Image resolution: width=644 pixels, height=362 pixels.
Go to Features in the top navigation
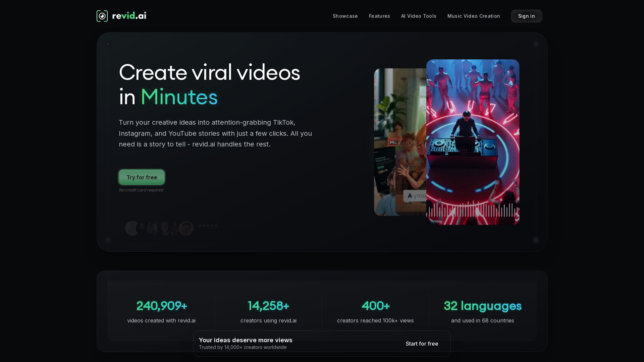pos(379,16)
